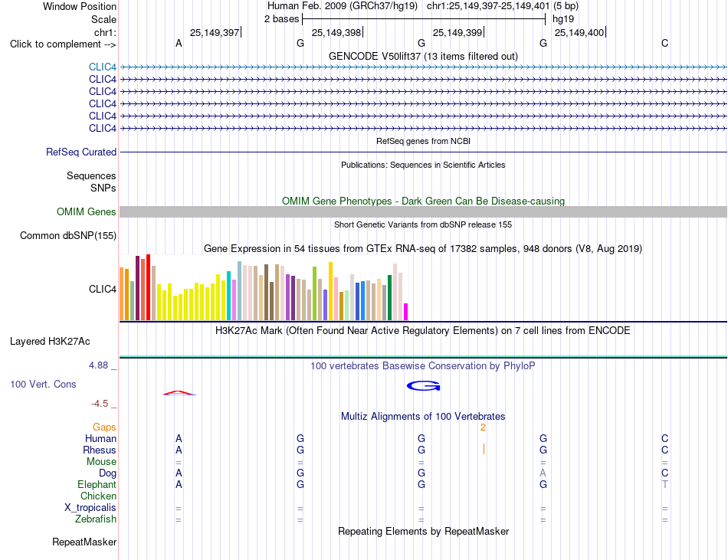The height and width of the screenshot is (560, 728).
Task: Open 'Repeating Elements by RepeatMasker' title
Action: point(423,531)
